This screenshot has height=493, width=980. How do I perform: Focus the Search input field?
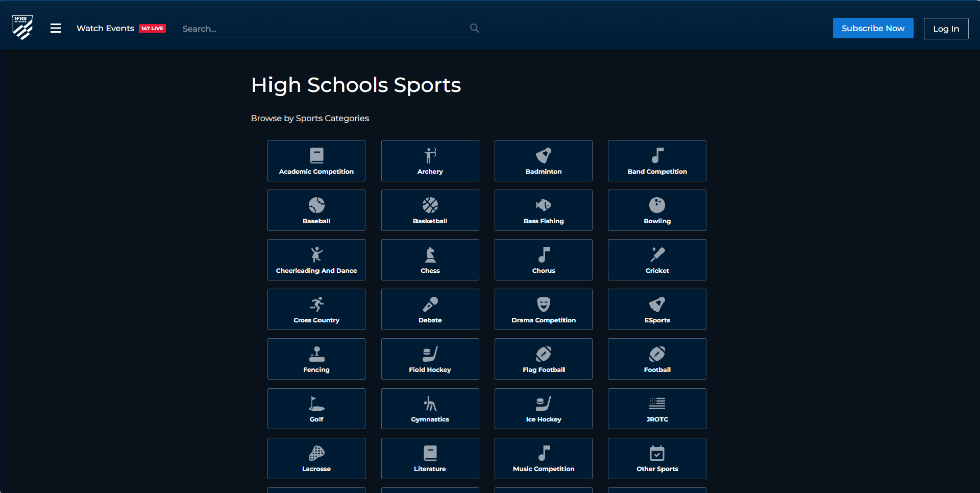click(324, 29)
